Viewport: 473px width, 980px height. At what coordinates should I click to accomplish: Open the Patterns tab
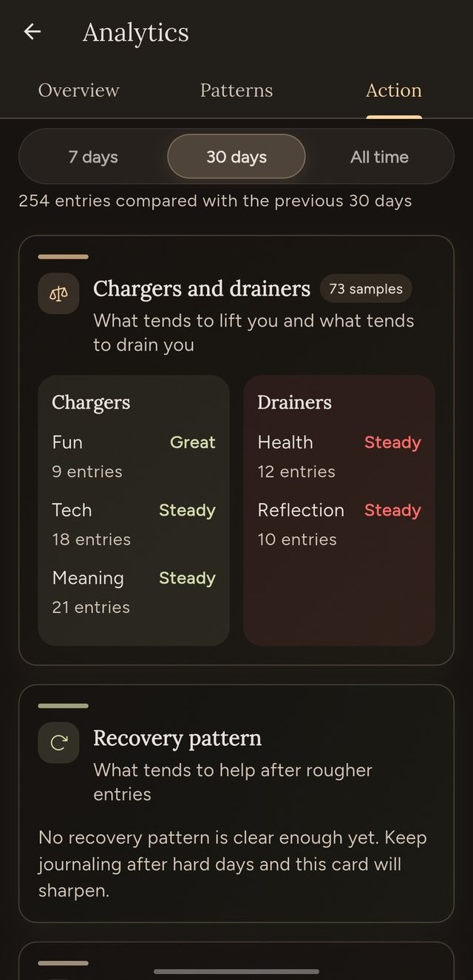(236, 90)
